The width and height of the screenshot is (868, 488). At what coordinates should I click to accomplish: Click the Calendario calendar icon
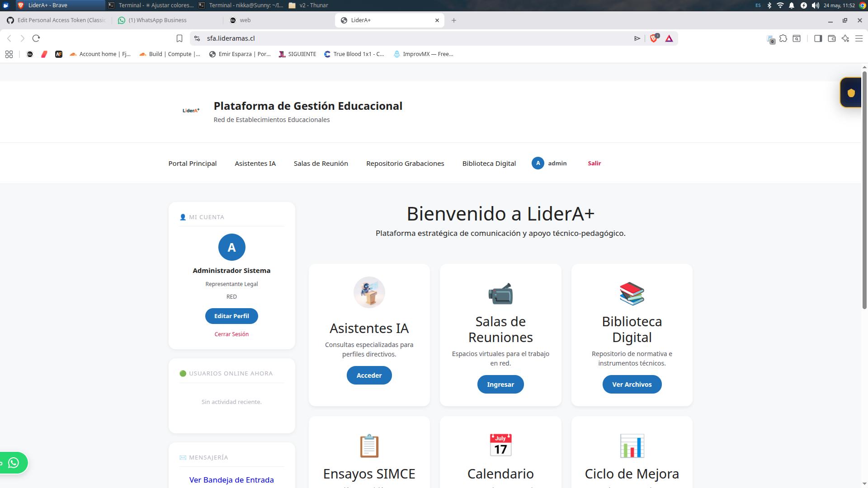(x=500, y=446)
